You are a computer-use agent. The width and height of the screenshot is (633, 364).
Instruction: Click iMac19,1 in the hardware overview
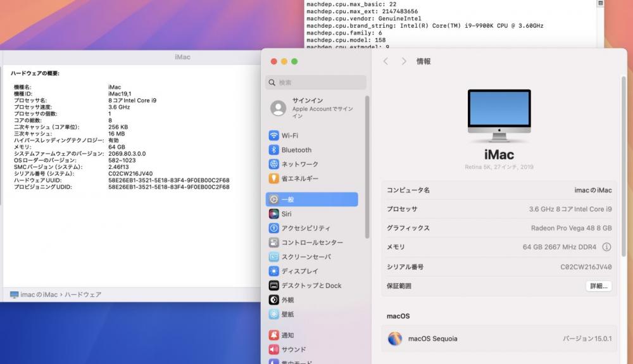[x=120, y=94]
